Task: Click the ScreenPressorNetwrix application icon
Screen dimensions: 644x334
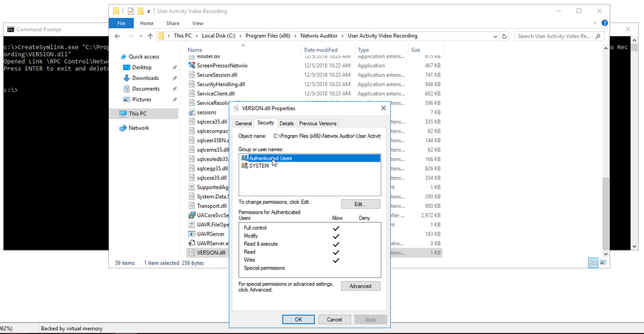Action: 191,66
